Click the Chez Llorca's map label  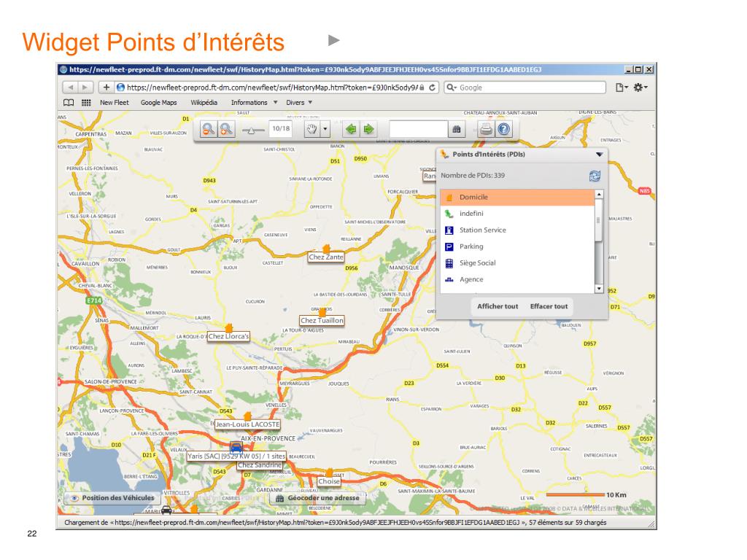coord(228,336)
